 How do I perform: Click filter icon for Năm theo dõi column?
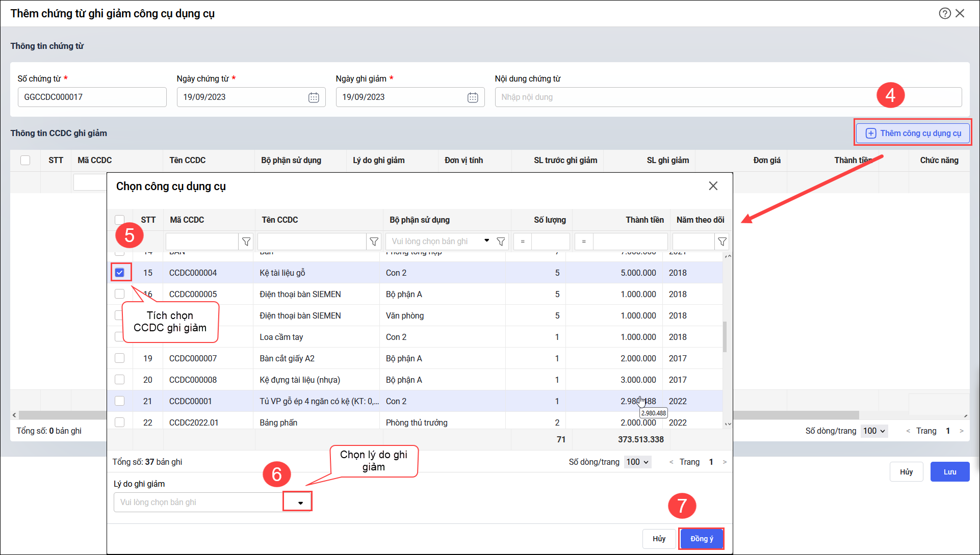pyautogui.click(x=722, y=242)
